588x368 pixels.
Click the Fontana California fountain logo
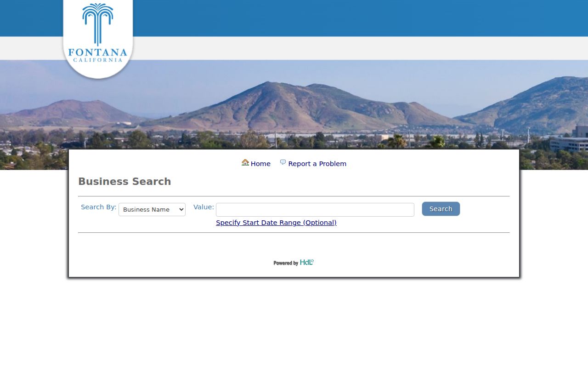click(x=98, y=39)
